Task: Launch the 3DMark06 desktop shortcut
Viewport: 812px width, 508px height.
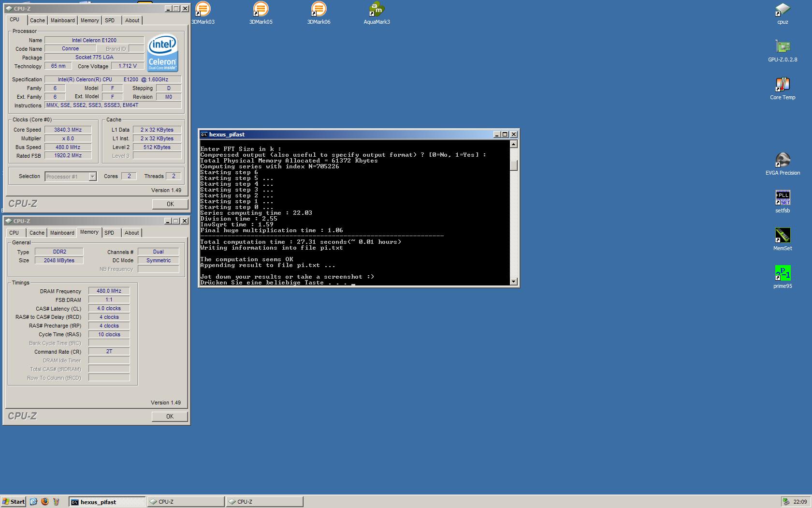Action: point(319,13)
